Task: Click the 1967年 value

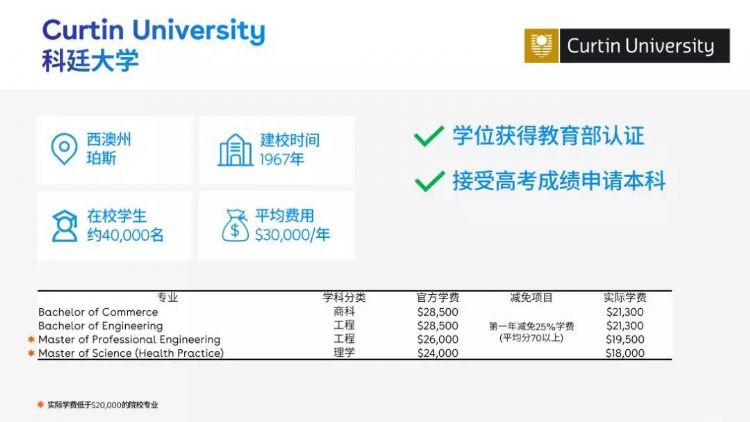Action: [282, 159]
